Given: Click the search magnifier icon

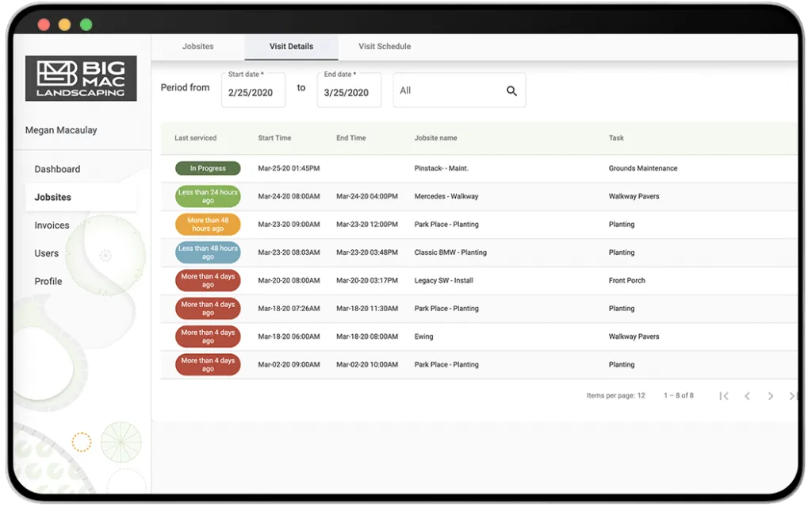Looking at the screenshot, I should [x=511, y=91].
